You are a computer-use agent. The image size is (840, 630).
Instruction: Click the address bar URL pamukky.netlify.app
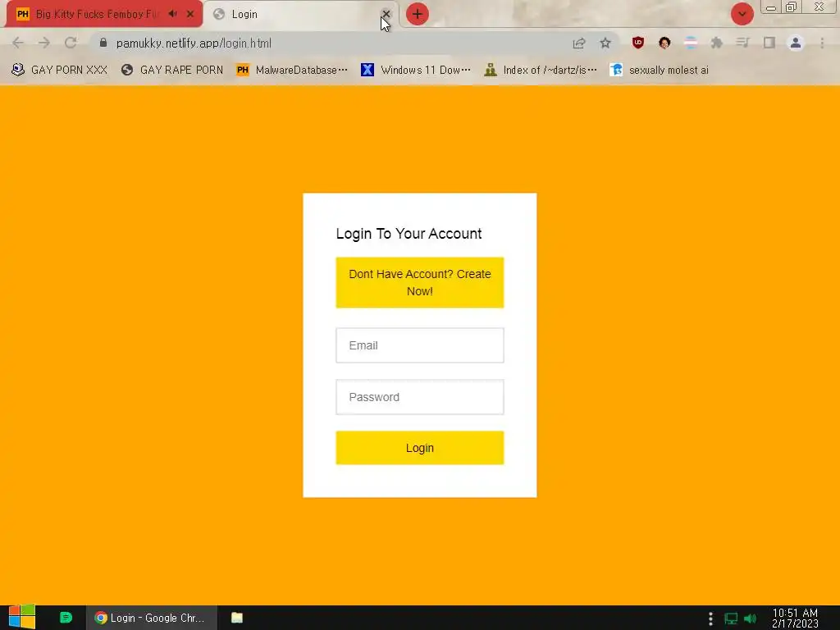(194, 43)
